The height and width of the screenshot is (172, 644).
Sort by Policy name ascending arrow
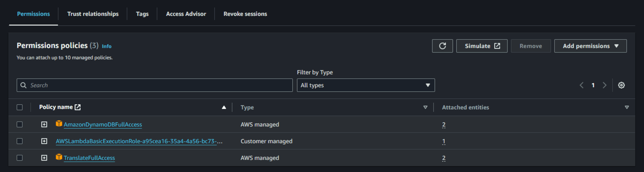point(224,107)
